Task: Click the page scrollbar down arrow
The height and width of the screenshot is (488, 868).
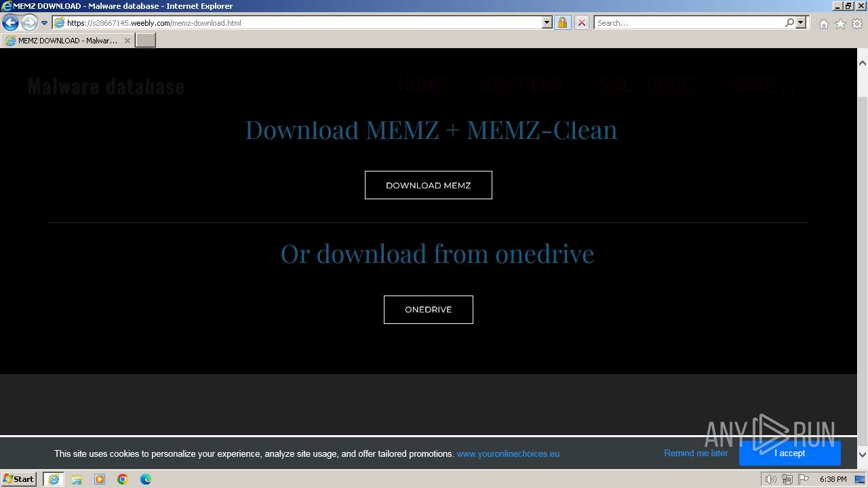Action: click(x=863, y=454)
